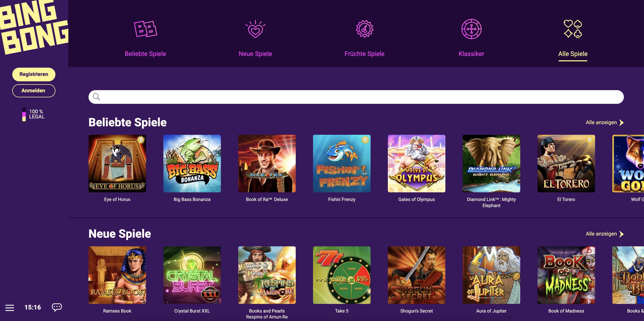The width and height of the screenshot is (644, 321).
Task: Open the Neue Spiele tab
Action: pos(255,54)
